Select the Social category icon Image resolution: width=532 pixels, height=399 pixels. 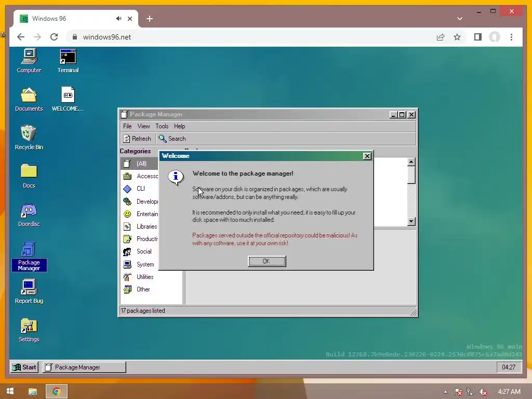127,252
